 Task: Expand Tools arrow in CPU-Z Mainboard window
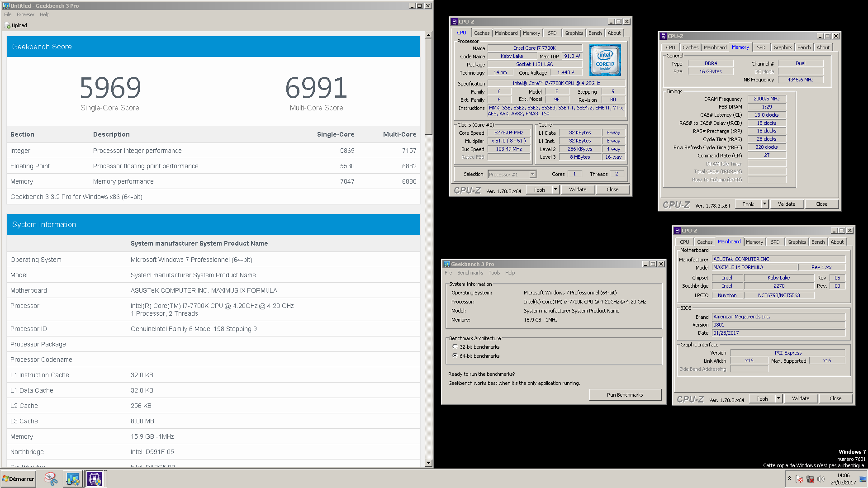point(779,398)
